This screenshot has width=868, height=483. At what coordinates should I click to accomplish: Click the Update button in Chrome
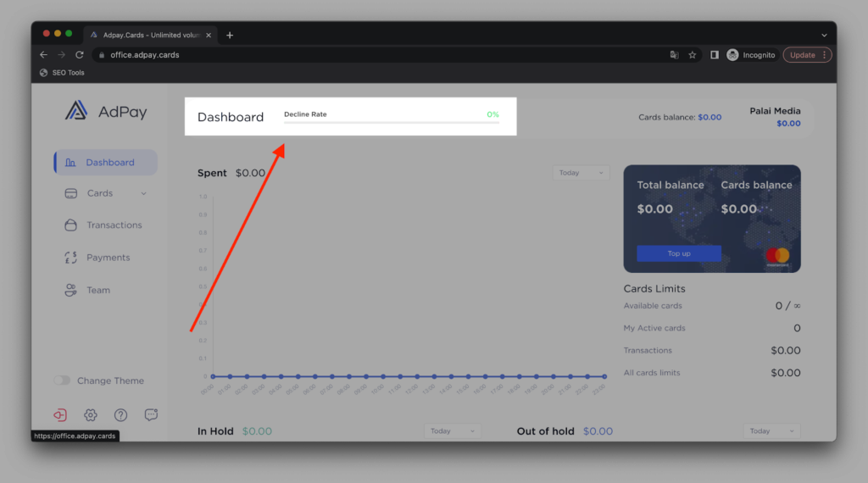[x=807, y=55]
